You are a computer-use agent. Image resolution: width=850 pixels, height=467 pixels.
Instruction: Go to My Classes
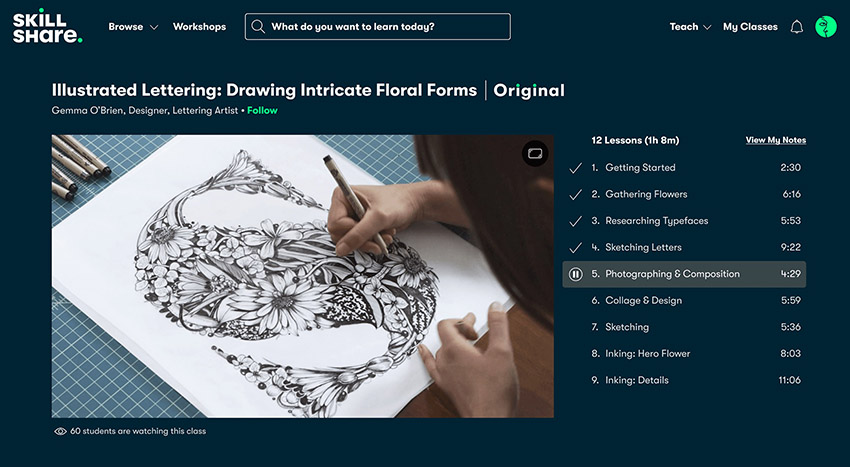click(x=750, y=27)
